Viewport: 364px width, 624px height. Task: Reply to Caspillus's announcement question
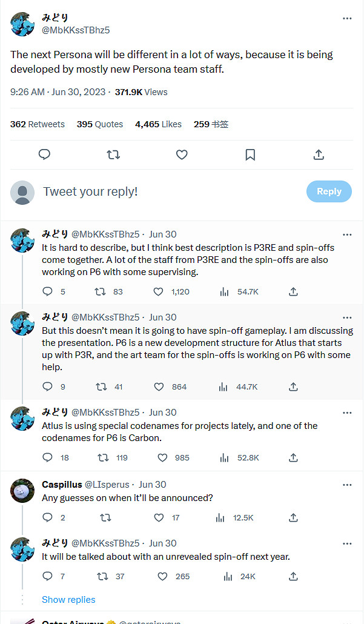(x=48, y=517)
